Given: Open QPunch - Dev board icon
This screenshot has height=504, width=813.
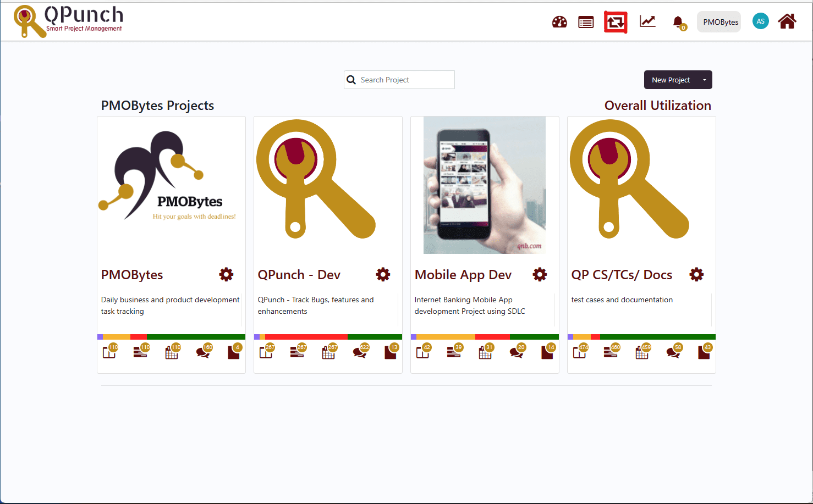Looking at the screenshot, I should 267,352.
